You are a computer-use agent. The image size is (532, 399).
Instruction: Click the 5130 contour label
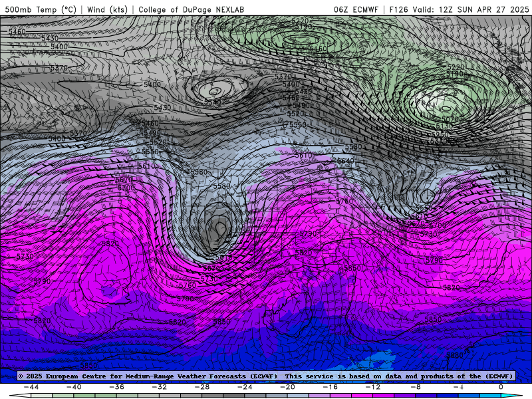(x=444, y=126)
